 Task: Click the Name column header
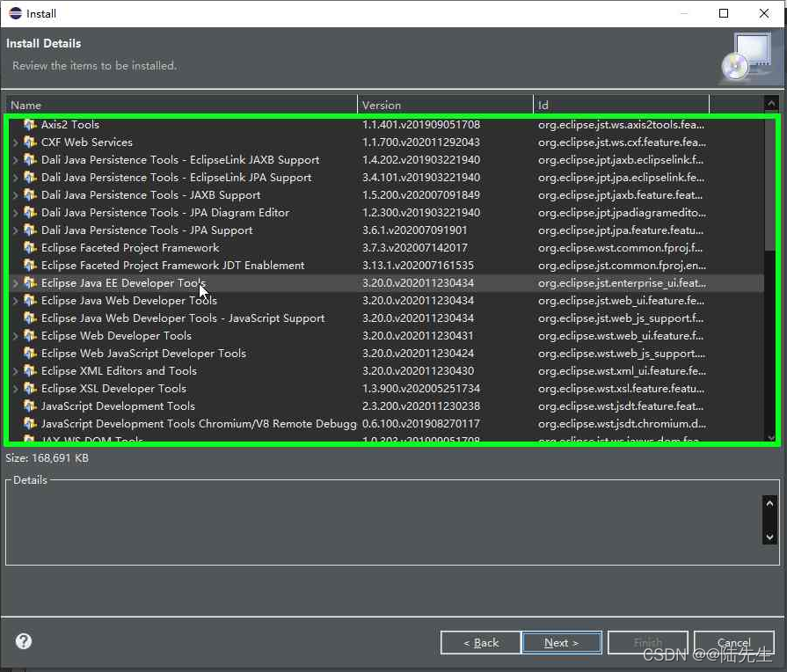pos(176,103)
